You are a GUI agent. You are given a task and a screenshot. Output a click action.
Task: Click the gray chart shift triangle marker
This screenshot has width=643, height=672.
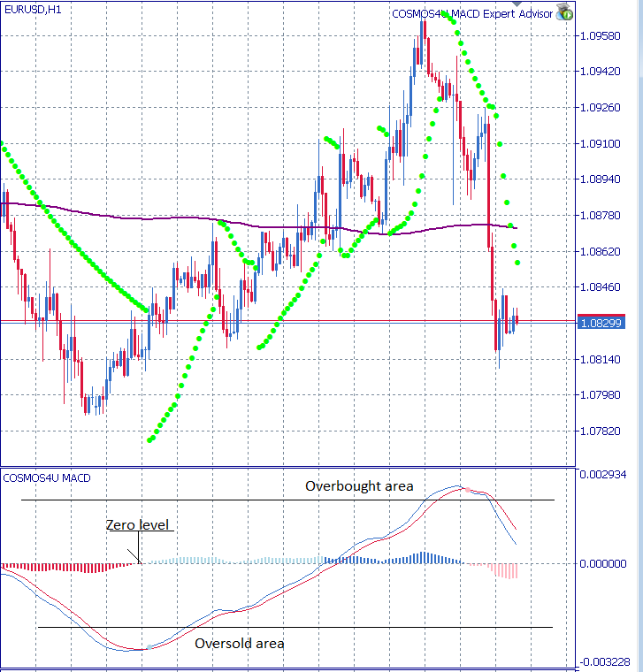517,3
